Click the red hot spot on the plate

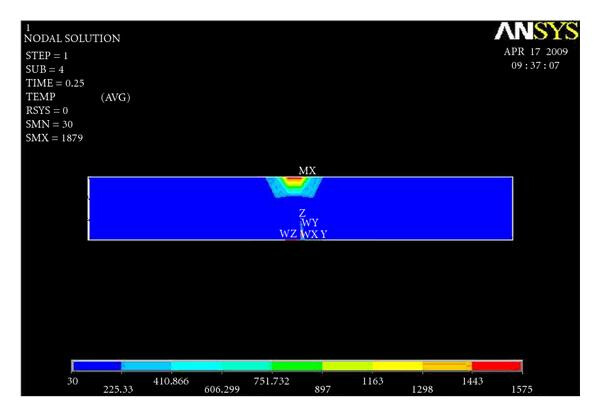(294, 179)
